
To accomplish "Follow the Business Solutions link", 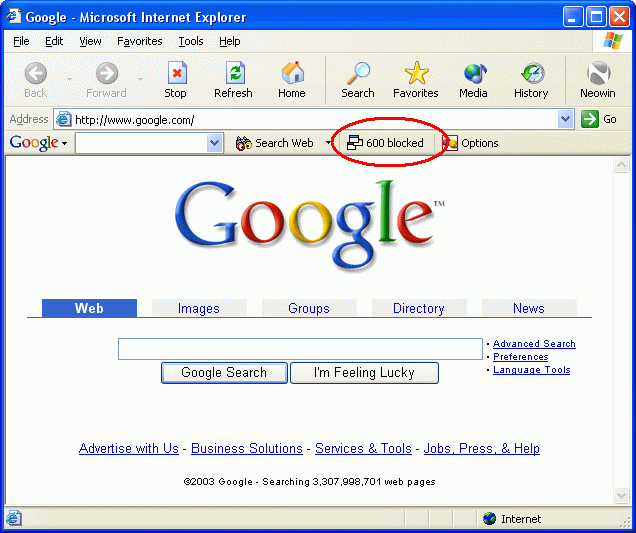I will [x=247, y=448].
